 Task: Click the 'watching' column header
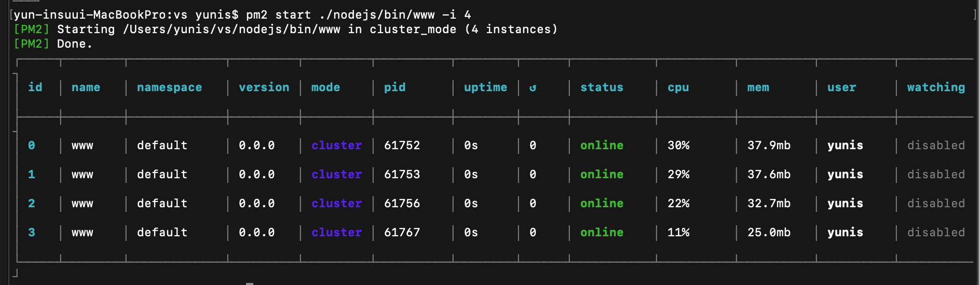(x=936, y=87)
